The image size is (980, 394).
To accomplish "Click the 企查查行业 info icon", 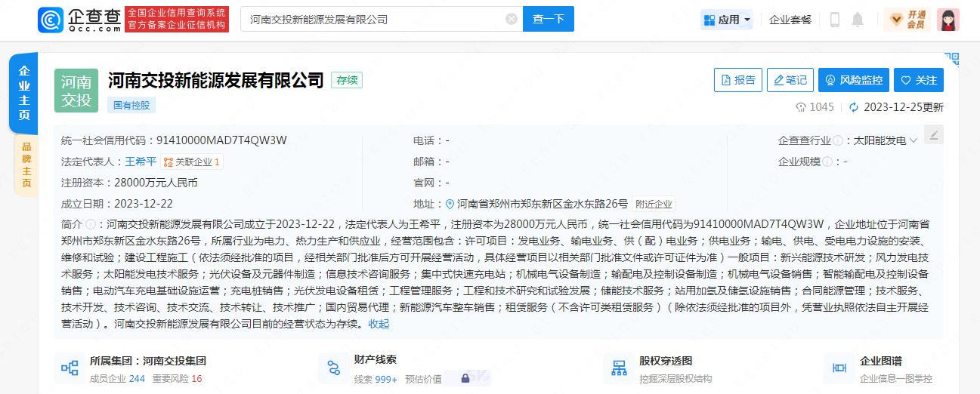I will point(838,140).
